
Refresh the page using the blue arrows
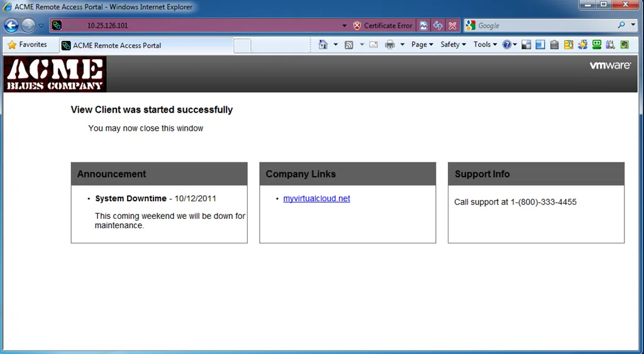coord(438,25)
